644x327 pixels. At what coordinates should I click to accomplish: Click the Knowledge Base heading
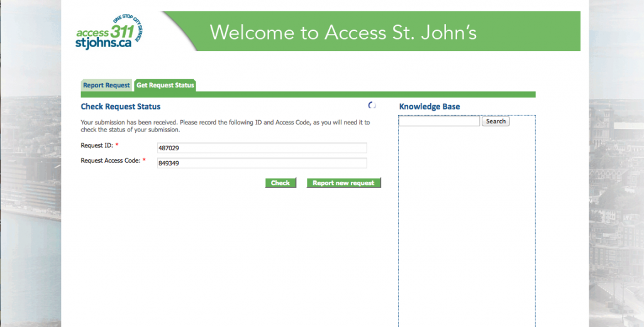pos(430,107)
